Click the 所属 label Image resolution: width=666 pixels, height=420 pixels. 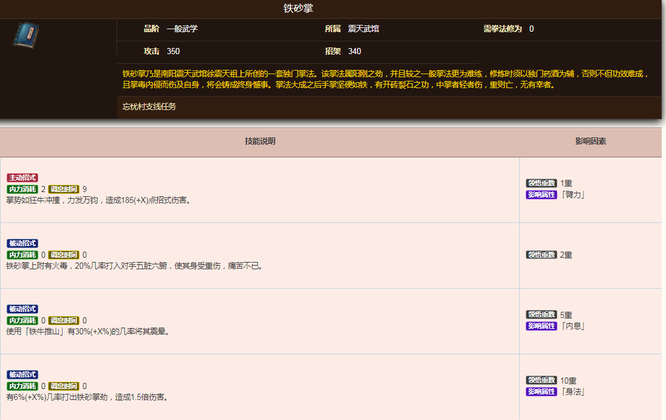[333, 29]
